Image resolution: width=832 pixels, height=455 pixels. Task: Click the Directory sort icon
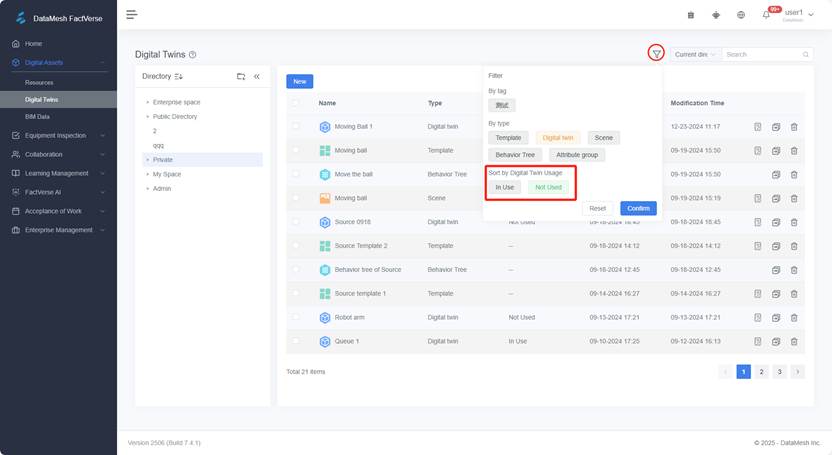coord(179,76)
